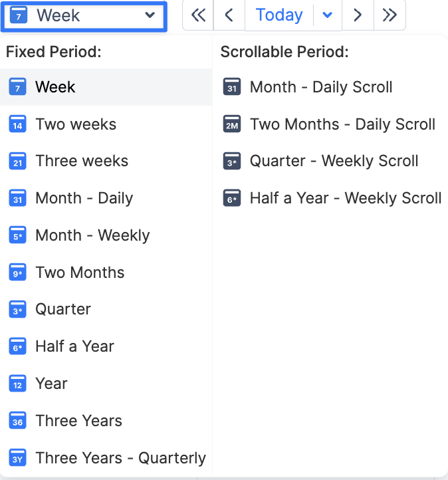This screenshot has width=448, height=480.
Task: Select Three weeks fixed period
Action: (x=82, y=161)
